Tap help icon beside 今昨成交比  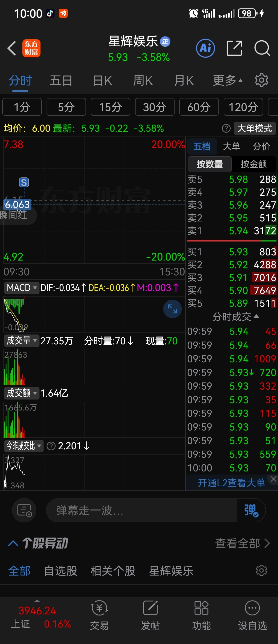(x=51, y=446)
